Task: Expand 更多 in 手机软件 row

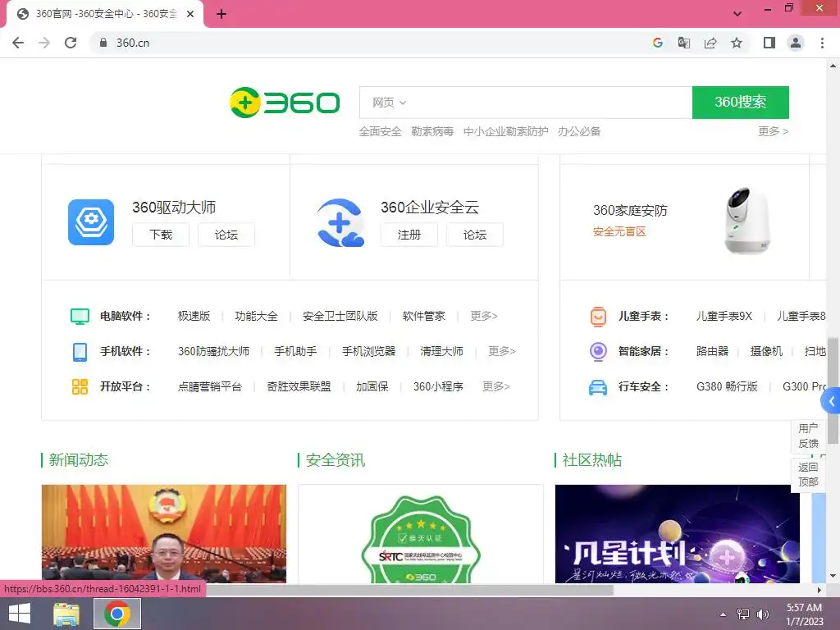Action: tap(502, 351)
